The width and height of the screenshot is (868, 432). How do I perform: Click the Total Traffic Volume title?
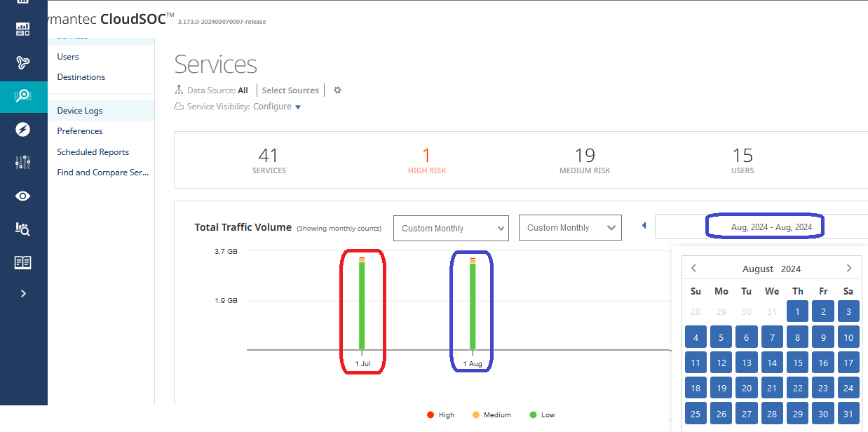(243, 227)
